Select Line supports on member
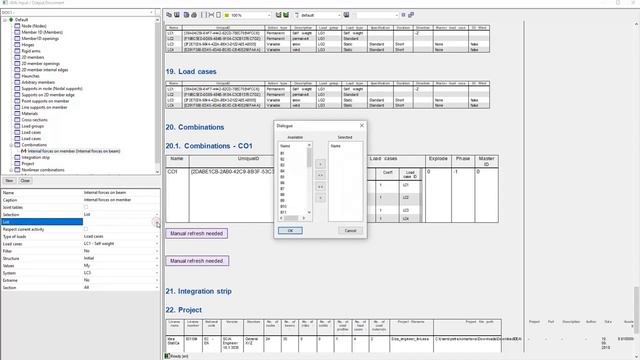 pos(44,107)
